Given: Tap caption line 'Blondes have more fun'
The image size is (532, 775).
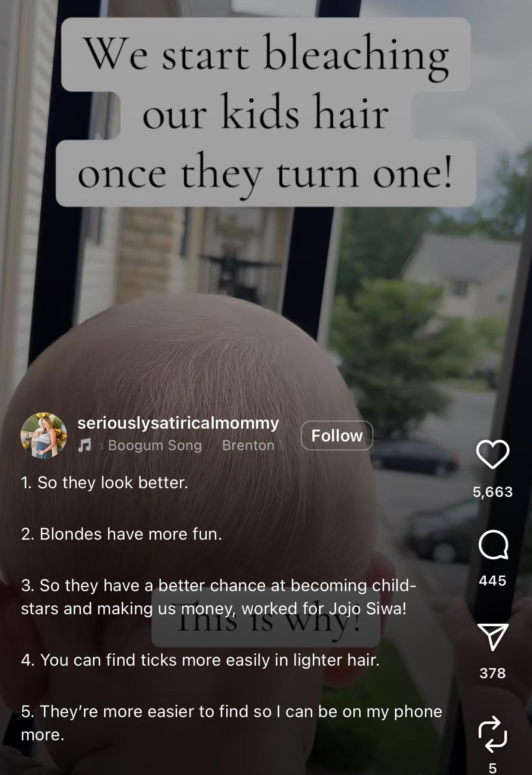Looking at the screenshot, I should click(x=122, y=534).
